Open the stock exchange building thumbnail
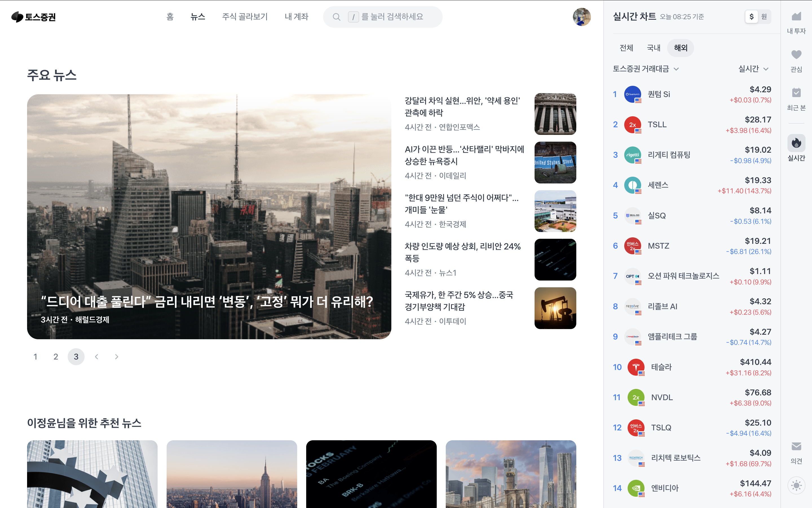 tap(555, 114)
